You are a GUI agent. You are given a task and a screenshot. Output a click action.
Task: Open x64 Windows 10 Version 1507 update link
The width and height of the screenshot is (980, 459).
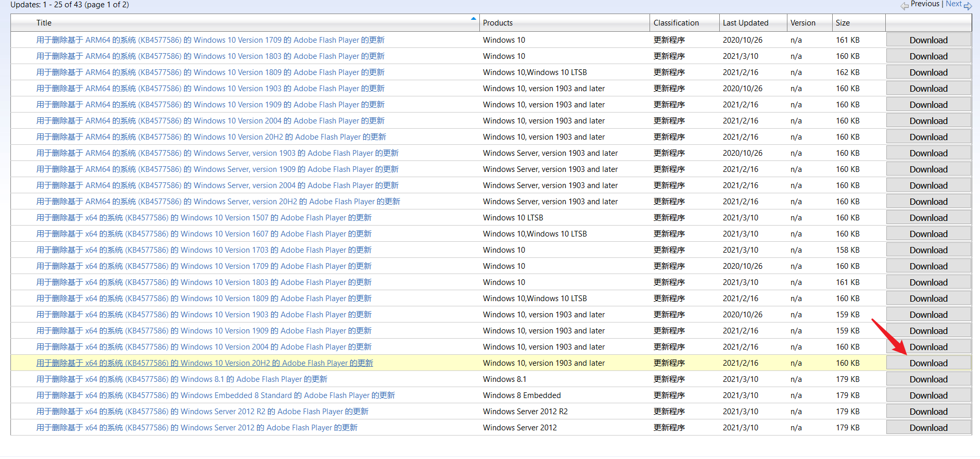[x=204, y=218]
